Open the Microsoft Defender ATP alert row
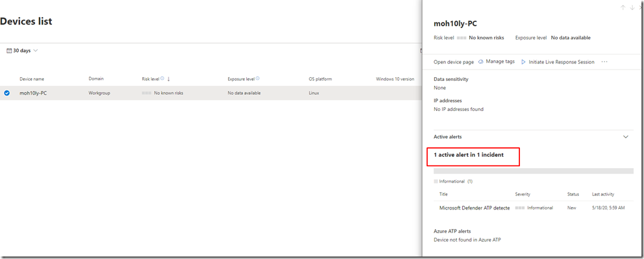This screenshot has width=644, height=259. click(474, 208)
